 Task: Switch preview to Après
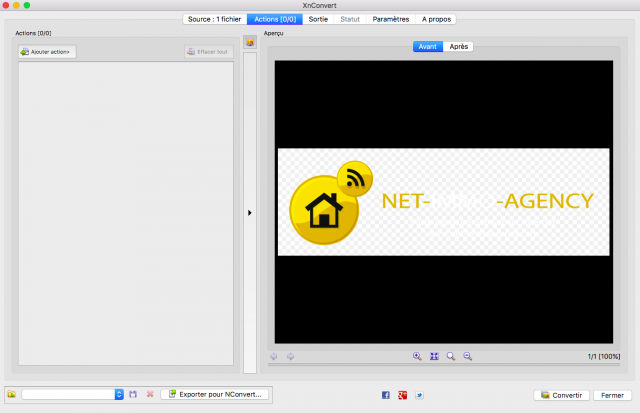(458, 47)
